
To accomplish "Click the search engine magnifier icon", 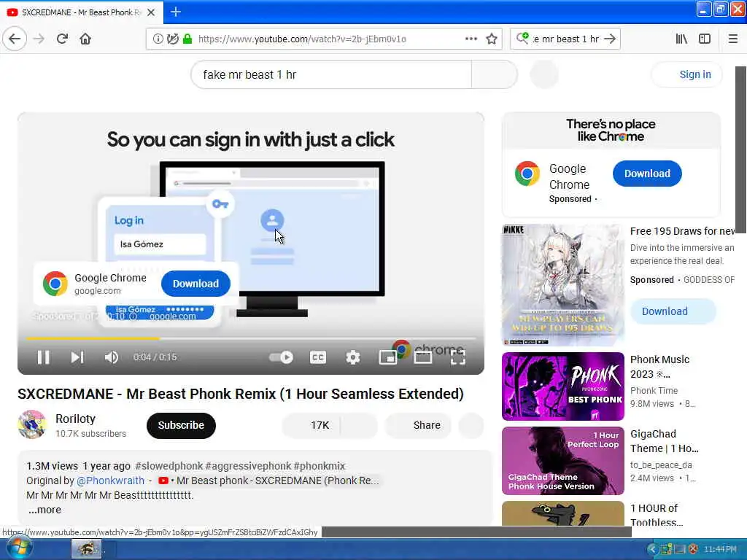I will click(x=522, y=38).
